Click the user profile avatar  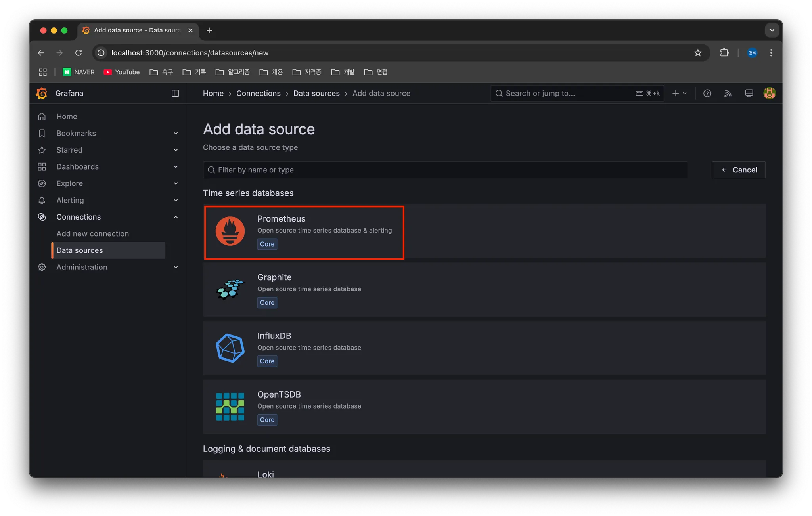(x=769, y=93)
